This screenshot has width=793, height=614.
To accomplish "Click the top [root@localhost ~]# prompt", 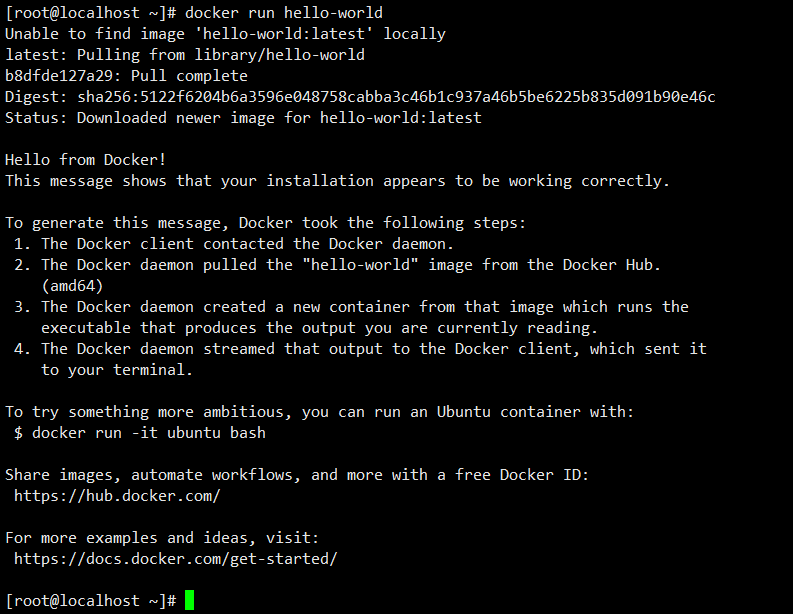I will coord(91,13).
